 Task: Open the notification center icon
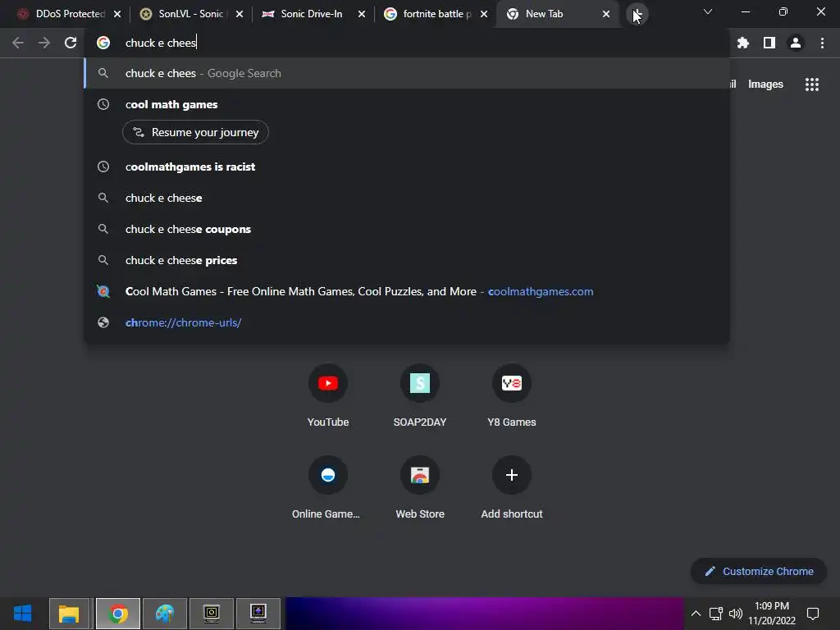point(813,614)
